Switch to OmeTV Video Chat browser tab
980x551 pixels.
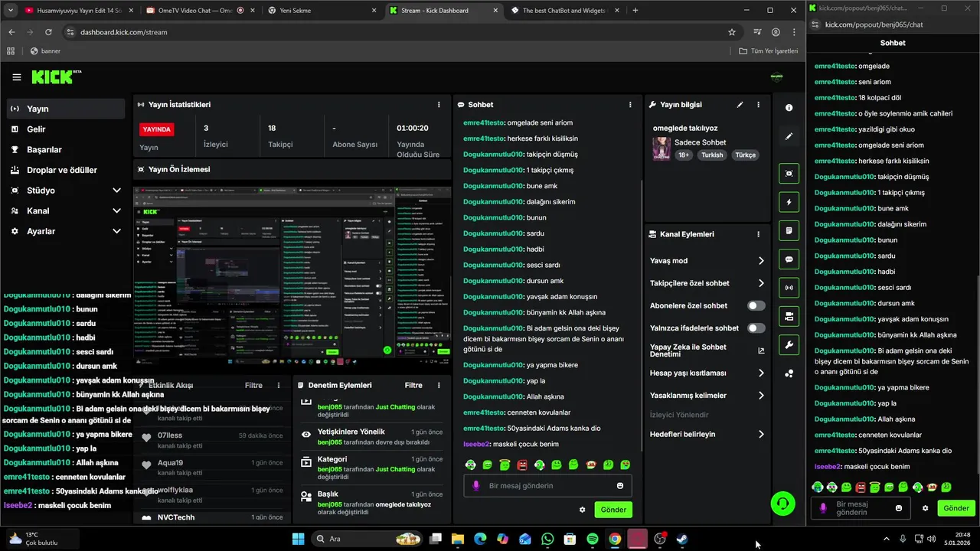pyautogui.click(x=198, y=11)
